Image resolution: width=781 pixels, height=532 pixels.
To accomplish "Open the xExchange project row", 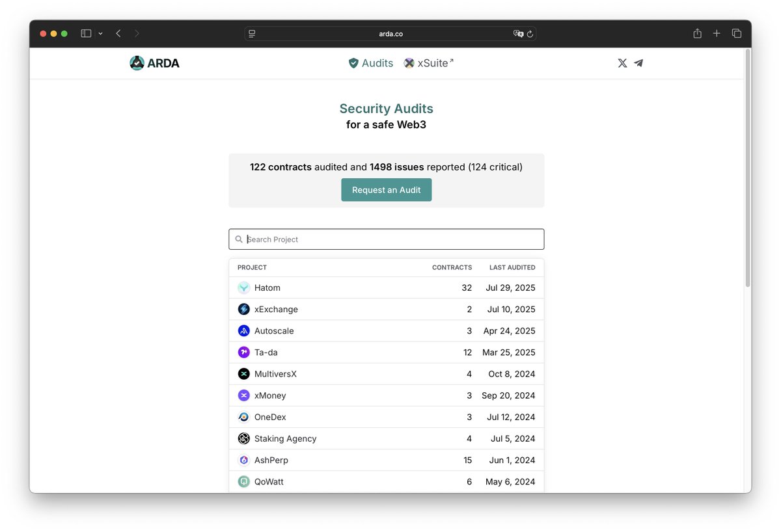I will coord(387,309).
